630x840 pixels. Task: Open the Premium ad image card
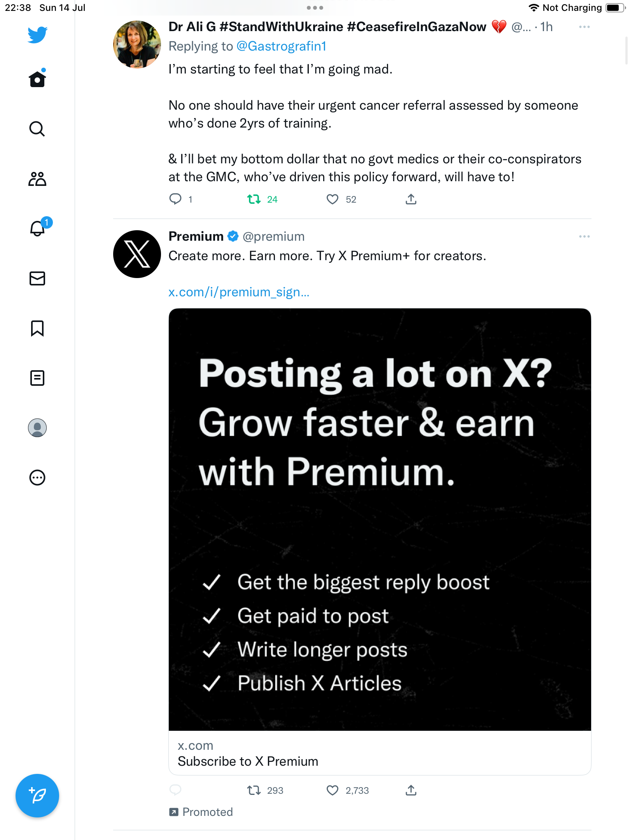click(x=380, y=520)
